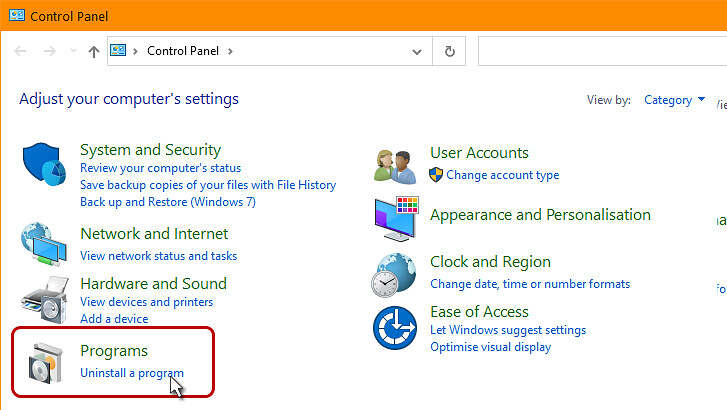Open the Add a device link

(114, 319)
